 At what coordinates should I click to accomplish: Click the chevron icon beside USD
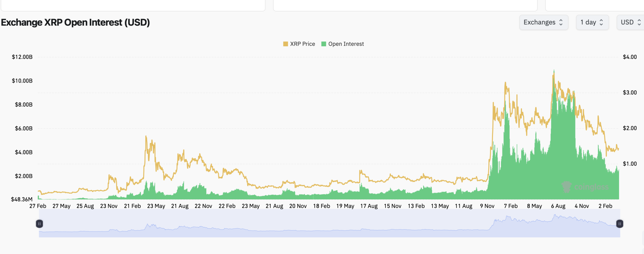639,22
